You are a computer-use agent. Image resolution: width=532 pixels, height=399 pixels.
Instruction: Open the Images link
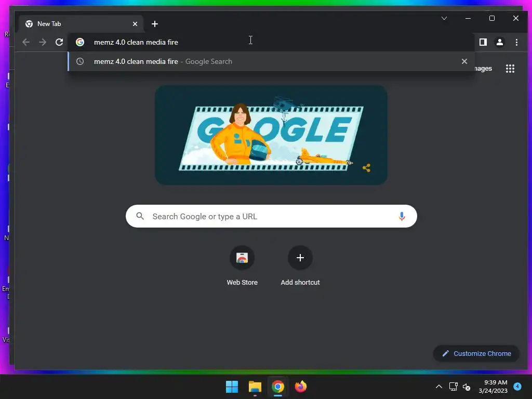pos(483,69)
